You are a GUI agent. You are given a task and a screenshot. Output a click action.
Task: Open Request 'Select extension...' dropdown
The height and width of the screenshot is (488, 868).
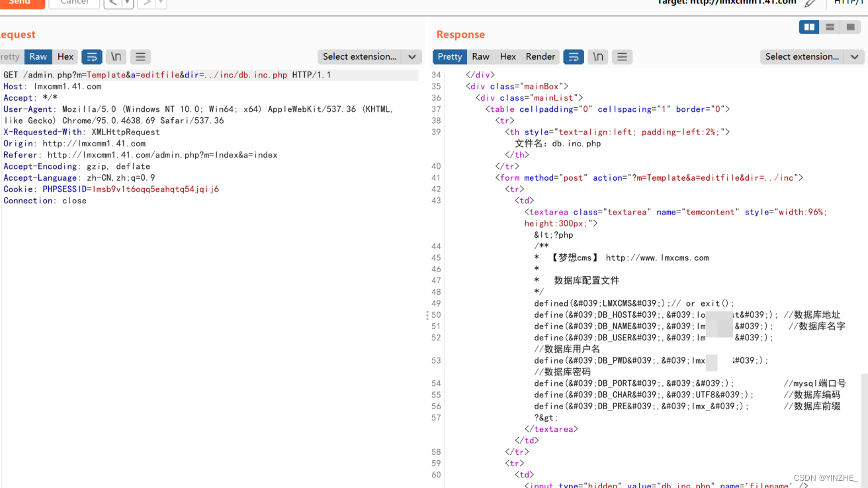[360, 57]
